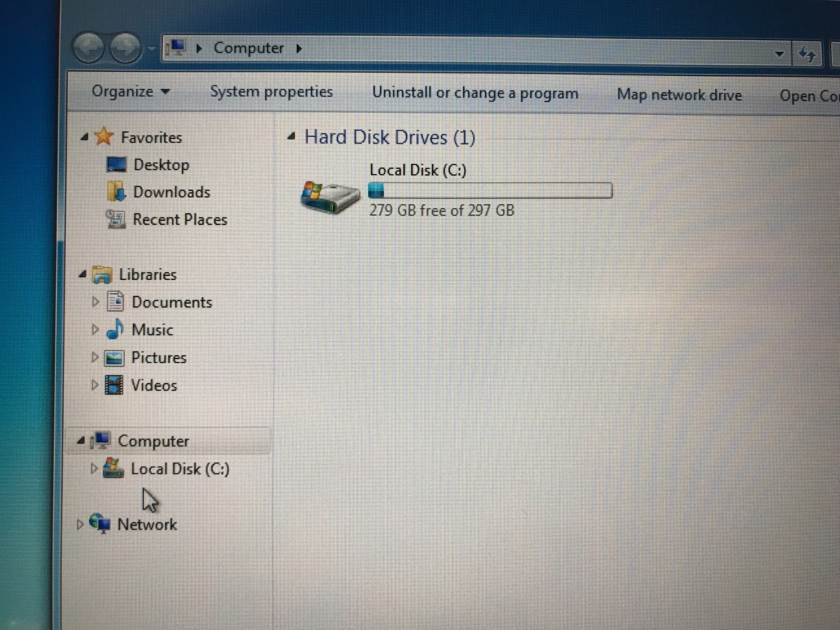The image size is (840, 630).
Task: Select Libraries in navigation pane
Action: click(x=148, y=275)
